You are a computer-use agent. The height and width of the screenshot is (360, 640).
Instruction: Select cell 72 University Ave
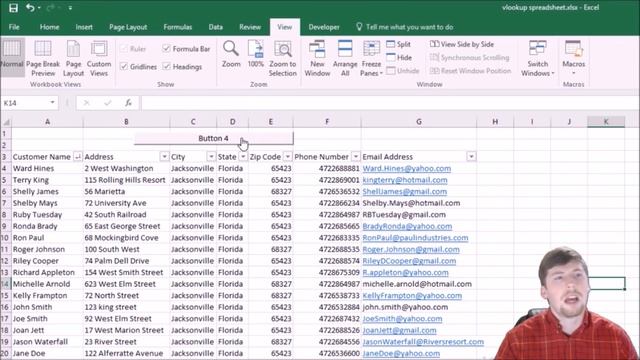127,203
